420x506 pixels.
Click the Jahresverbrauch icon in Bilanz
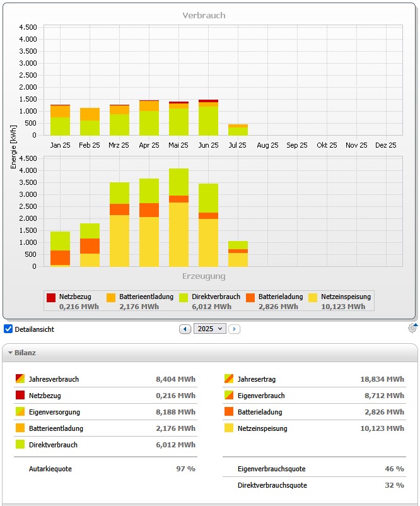pos(20,379)
